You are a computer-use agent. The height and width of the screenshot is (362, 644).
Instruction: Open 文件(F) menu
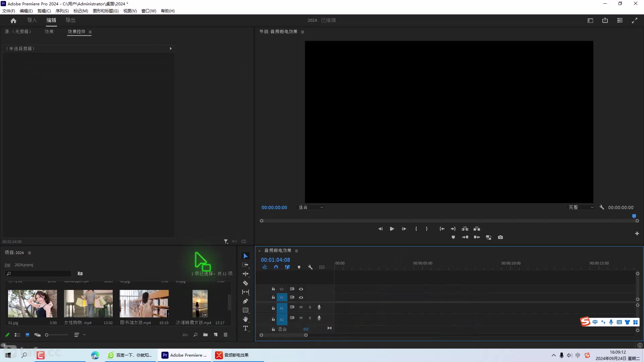pos(9,11)
